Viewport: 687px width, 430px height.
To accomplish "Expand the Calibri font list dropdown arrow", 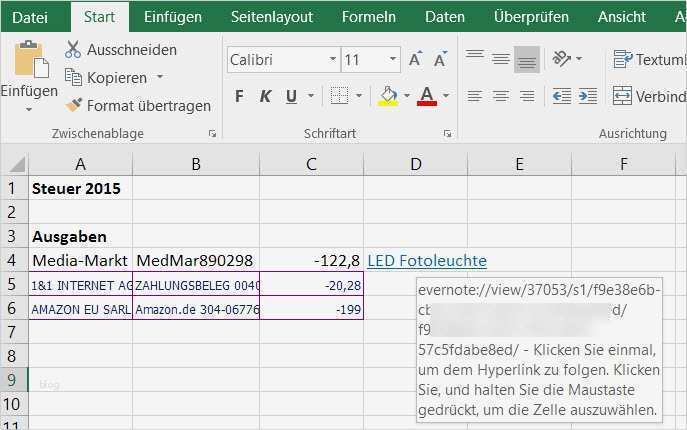I will click(333, 59).
